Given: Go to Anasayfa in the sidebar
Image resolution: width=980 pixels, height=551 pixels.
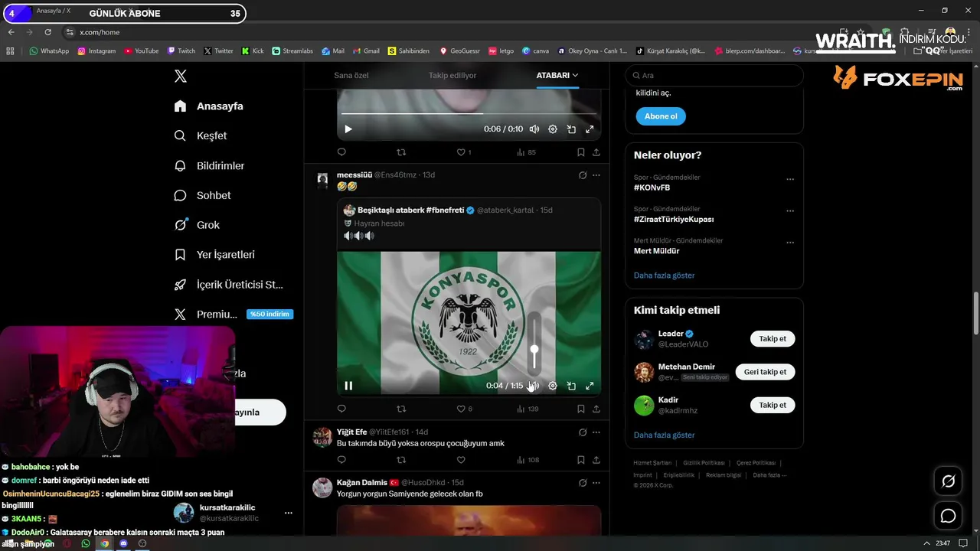Looking at the screenshot, I should click(x=209, y=106).
